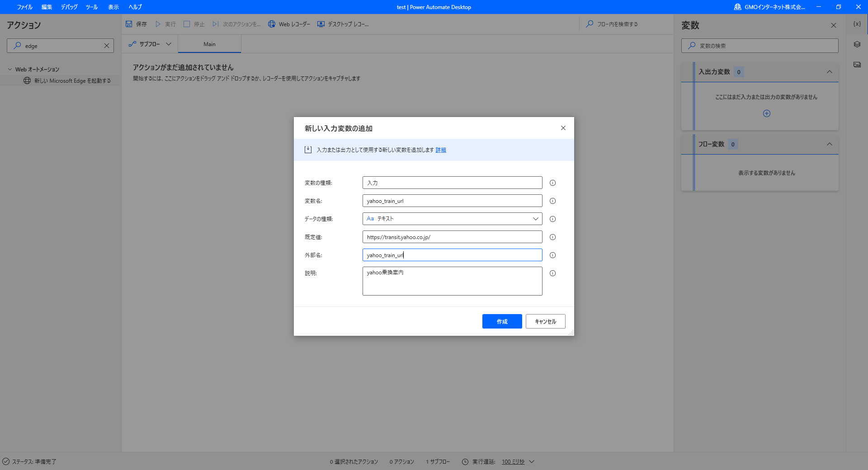Open the ツール menu
Image resolution: width=868 pixels, height=470 pixels.
(92, 7)
